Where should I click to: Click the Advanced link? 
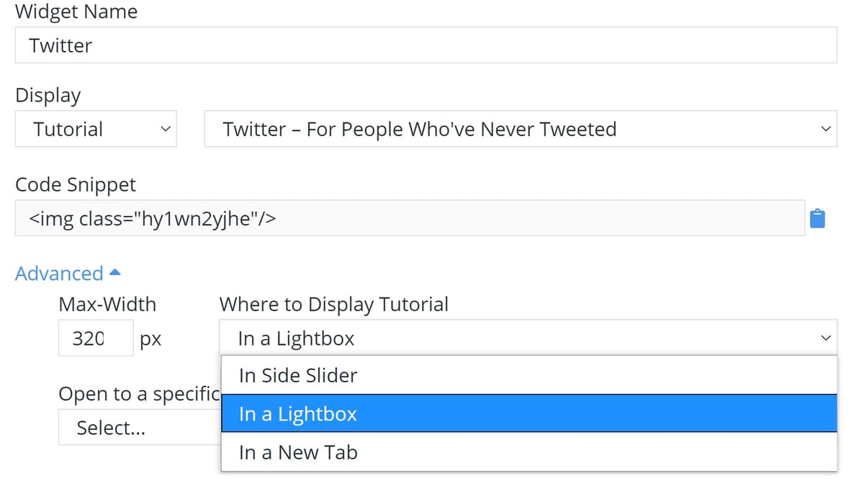(x=58, y=273)
